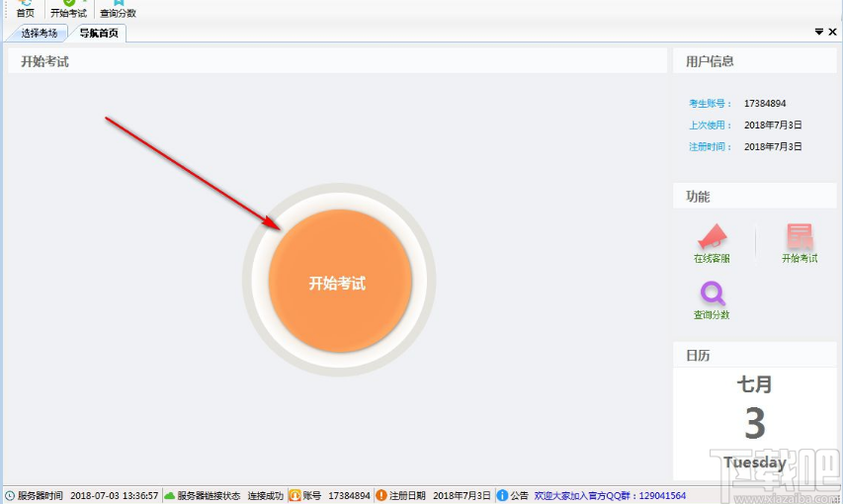Screen dimensions: 843x504
Task: Click the calendar day number 3
Action: coord(755,423)
